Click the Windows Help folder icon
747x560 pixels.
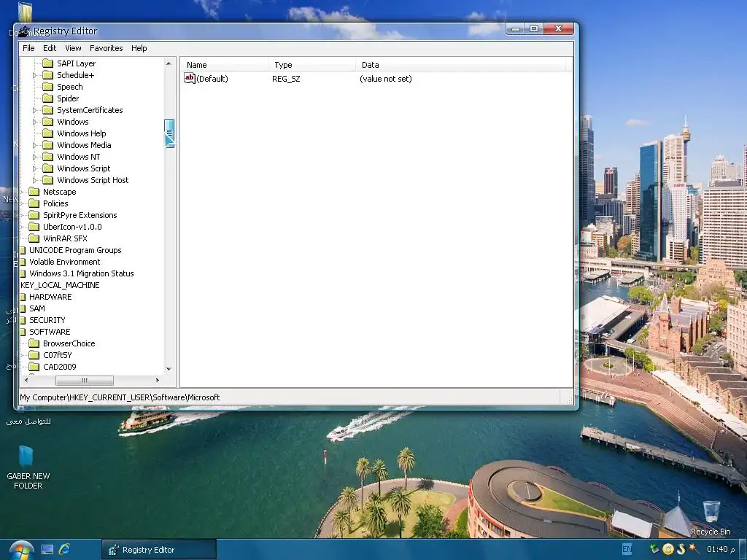(x=47, y=133)
